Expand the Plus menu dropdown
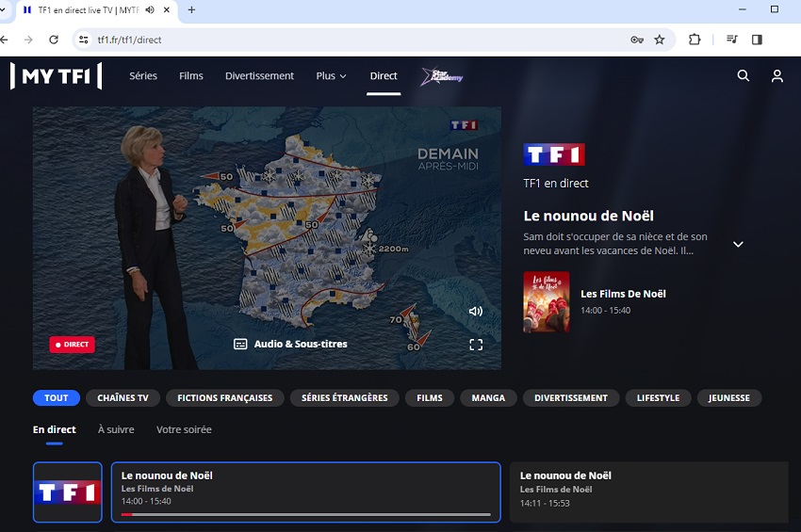 click(x=331, y=76)
